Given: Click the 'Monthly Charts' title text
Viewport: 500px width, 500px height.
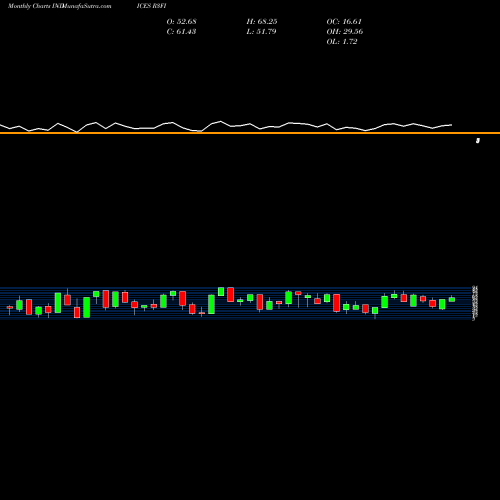Looking at the screenshot, I should [x=29, y=6].
